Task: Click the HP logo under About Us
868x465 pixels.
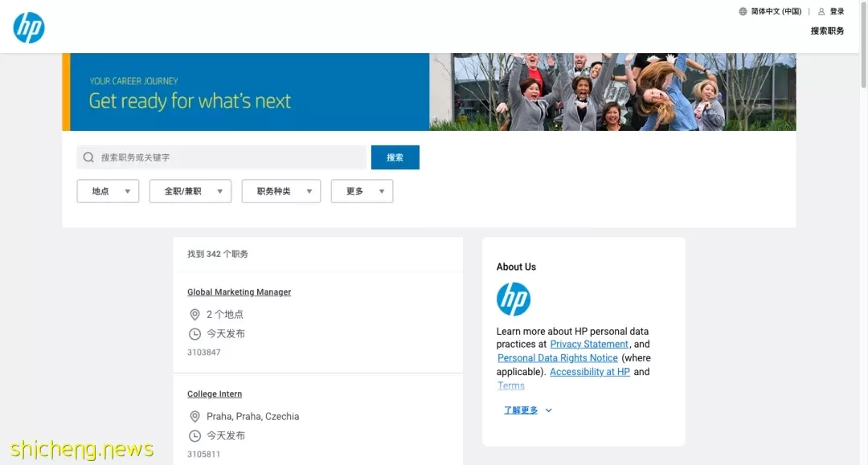Action: (513, 299)
